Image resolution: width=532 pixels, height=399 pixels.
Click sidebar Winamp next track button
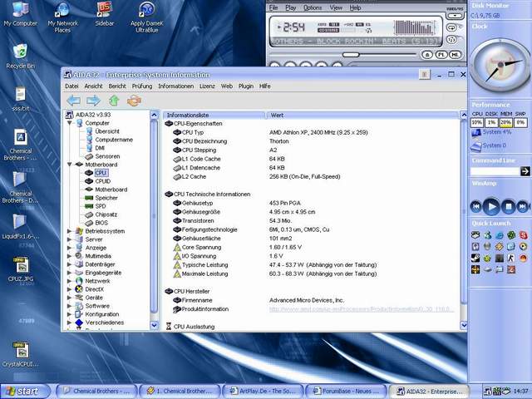[x=523, y=206]
